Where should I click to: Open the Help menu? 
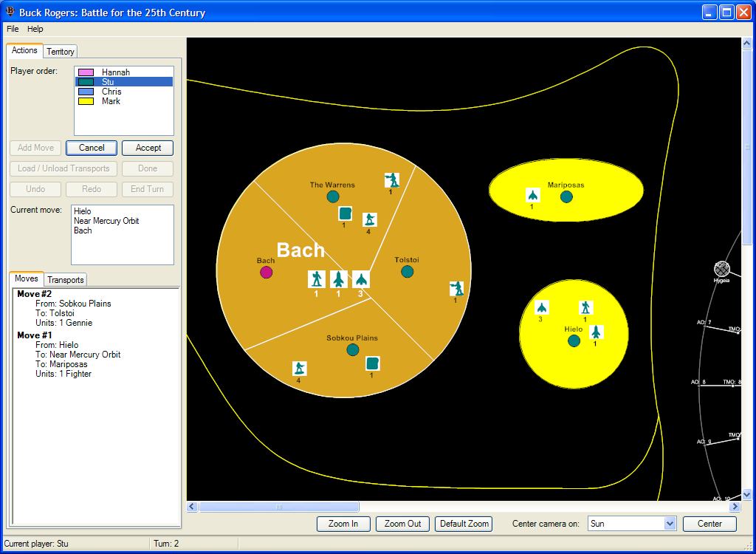pyautogui.click(x=35, y=29)
